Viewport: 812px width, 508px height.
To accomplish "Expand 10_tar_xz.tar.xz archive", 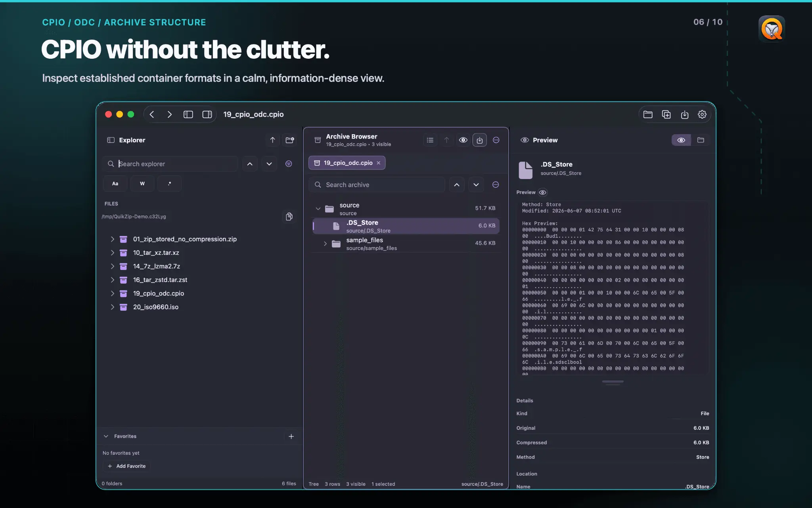I will [112, 253].
